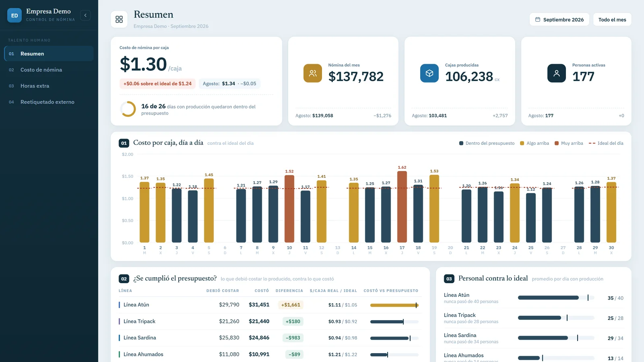The image size is (644, 362).
Task: Click the person icon on Personas activas
Action: point(557,73)
